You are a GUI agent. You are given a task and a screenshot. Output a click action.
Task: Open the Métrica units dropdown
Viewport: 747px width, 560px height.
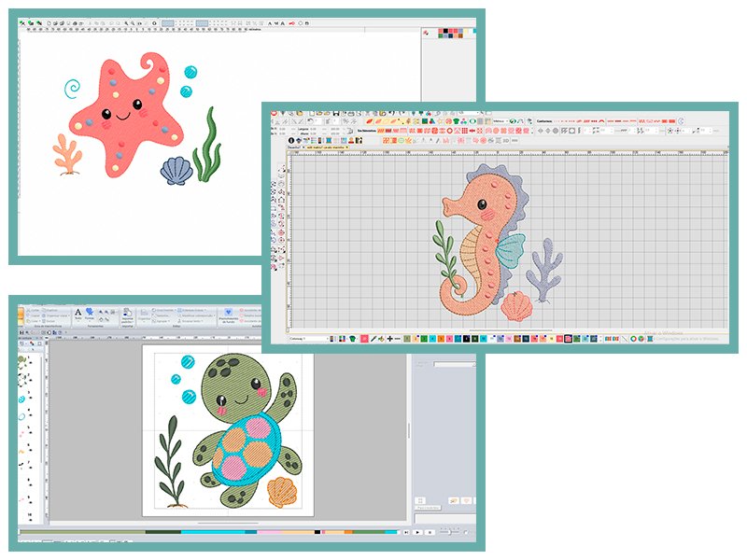click(501, 121)
